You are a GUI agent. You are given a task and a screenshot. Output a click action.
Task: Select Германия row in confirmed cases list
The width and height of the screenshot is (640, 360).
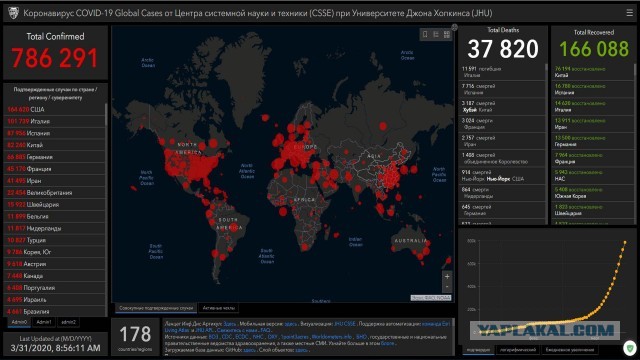pyautogui.click(x=54, y=157)
